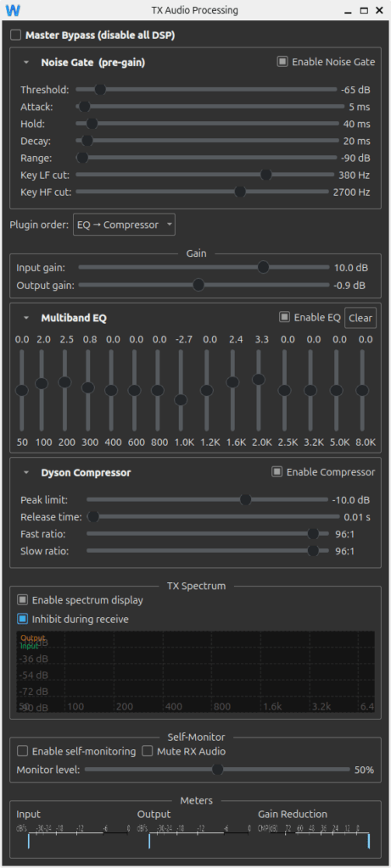Click the -65 dB Threshold value
The height and width of the screenshot is (868, 391).
point(355,90)
